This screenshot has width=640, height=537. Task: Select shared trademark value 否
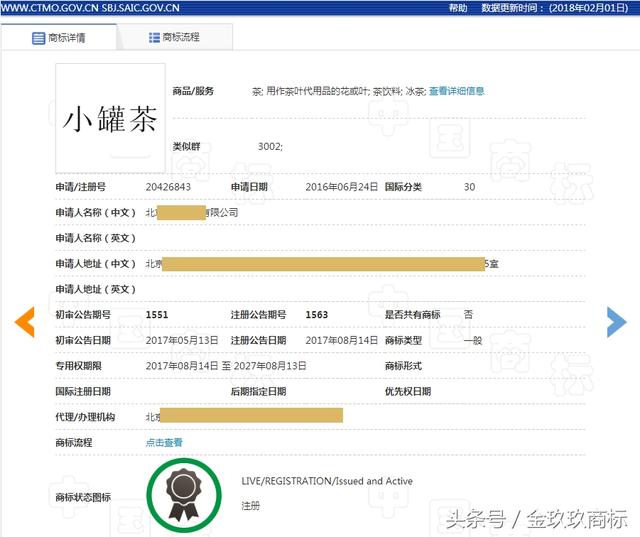[468, 315]
